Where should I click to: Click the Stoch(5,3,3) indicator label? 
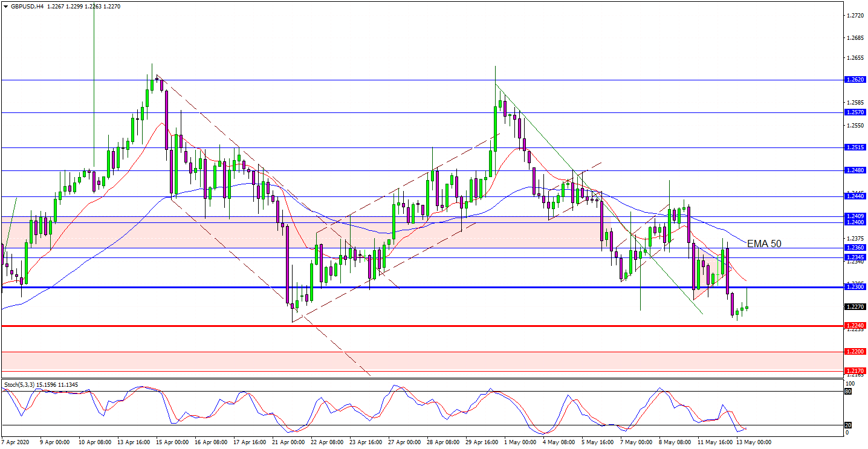click(19, 384)
